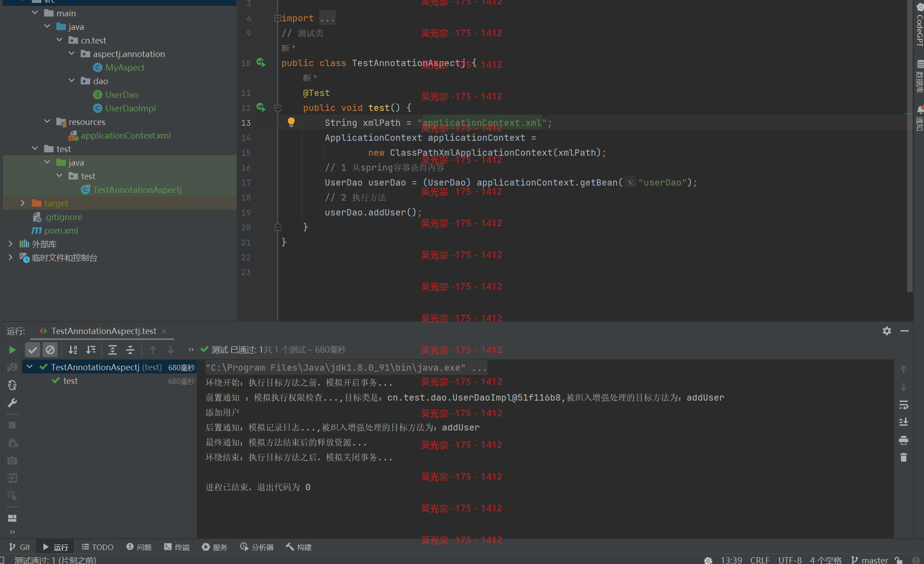Expand all test results
The height and width of the screenshot is (564, 924).
pos(112,349)
